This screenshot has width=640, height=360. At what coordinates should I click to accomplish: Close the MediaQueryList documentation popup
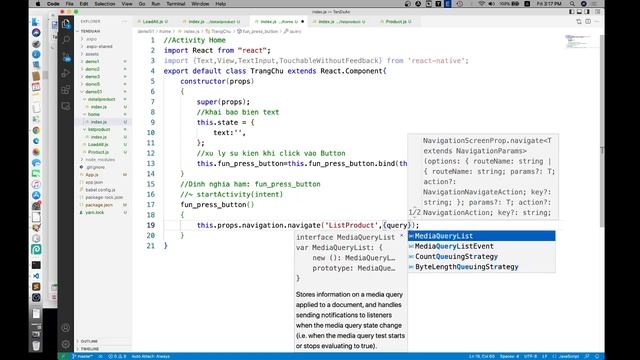point(402,236)
